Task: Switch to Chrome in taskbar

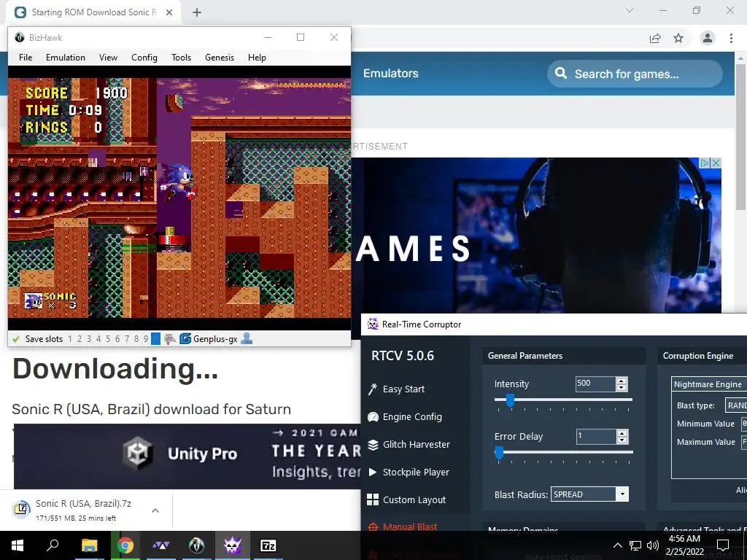Action: pos(125,545)
